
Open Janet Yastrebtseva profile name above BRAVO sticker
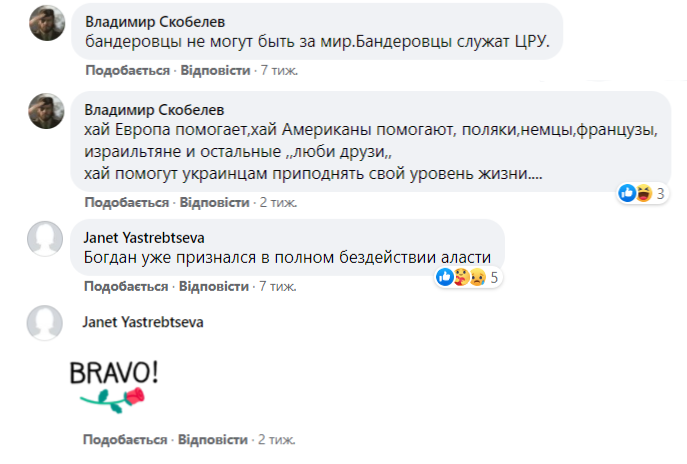click(144, 322)
